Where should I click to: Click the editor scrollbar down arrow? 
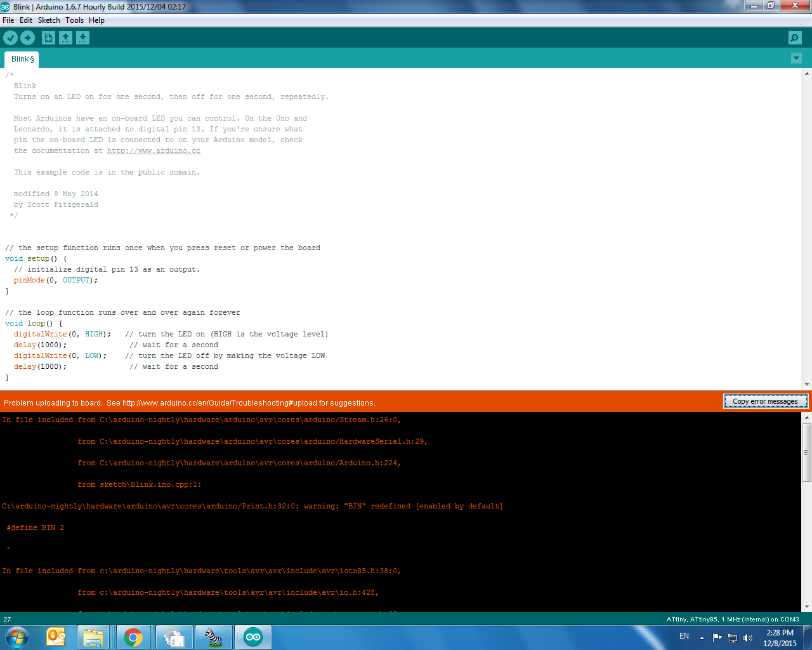[807, 385]
